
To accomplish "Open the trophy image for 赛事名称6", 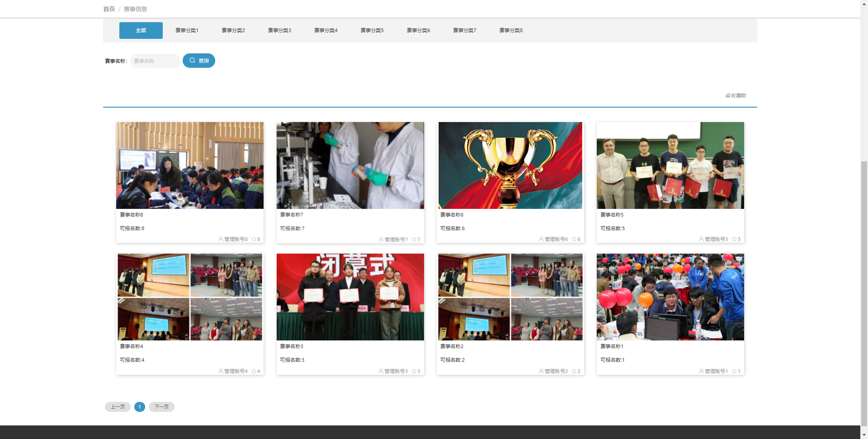I will (510, 165).
